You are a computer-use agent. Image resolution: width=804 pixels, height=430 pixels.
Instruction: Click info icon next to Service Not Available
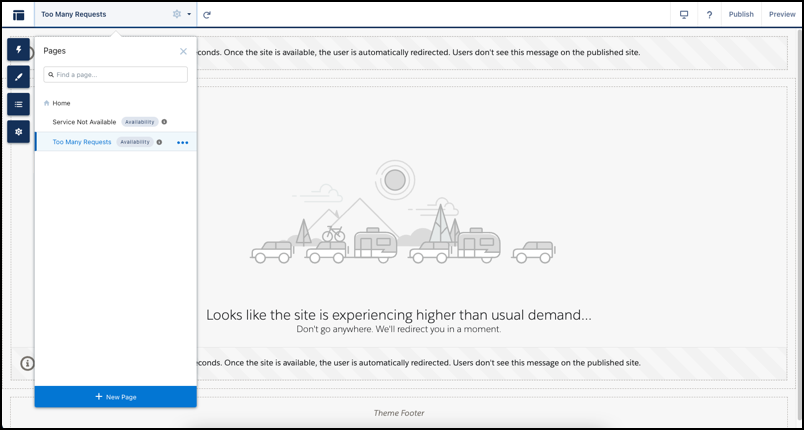click(164, 122)
